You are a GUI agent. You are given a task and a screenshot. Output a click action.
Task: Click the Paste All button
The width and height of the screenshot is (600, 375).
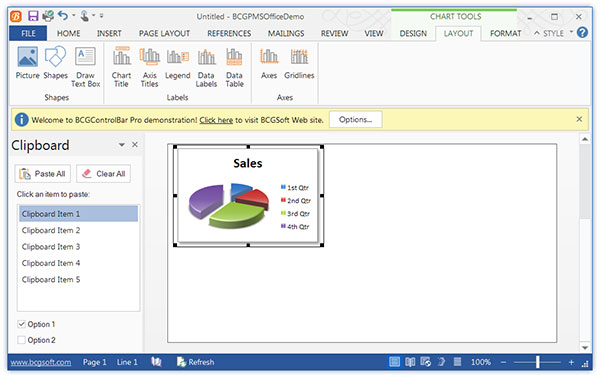click(x=42, y=174)
